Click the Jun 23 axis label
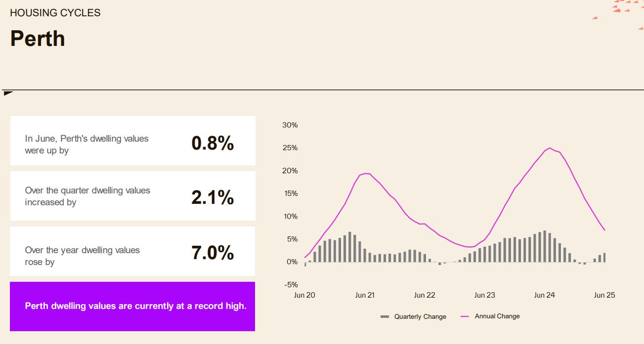Screen dimensions: 644x344 484,295
